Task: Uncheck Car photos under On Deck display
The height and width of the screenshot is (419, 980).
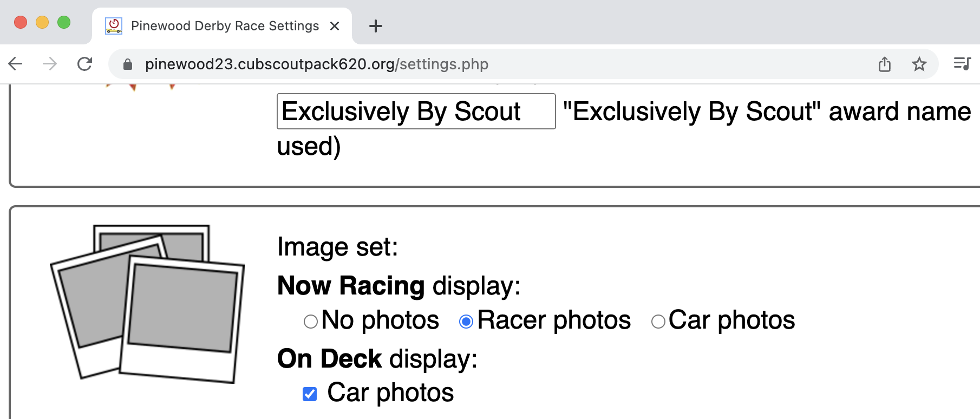Action: pyautogui.click(x=309, y=394)
